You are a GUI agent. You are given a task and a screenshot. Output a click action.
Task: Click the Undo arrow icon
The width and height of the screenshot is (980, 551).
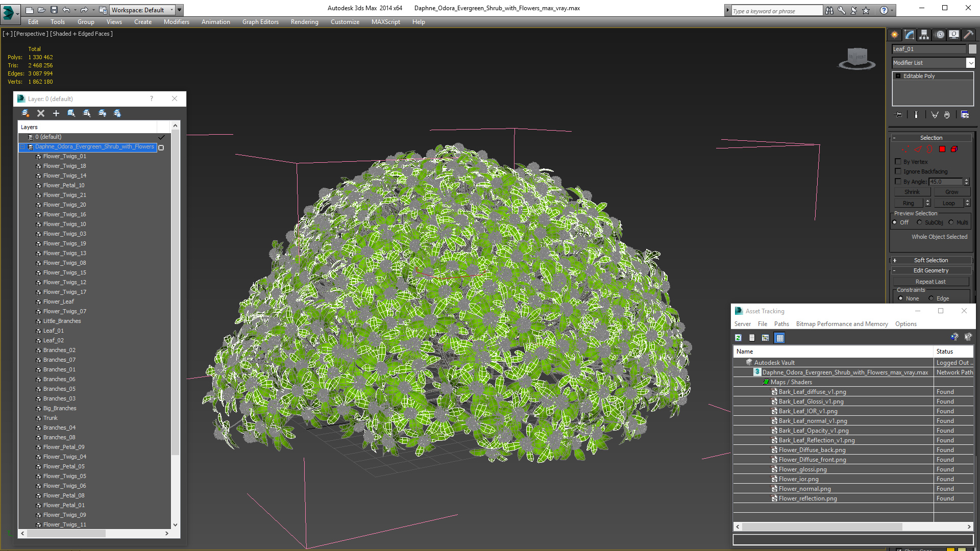click(x=66, y=10)
